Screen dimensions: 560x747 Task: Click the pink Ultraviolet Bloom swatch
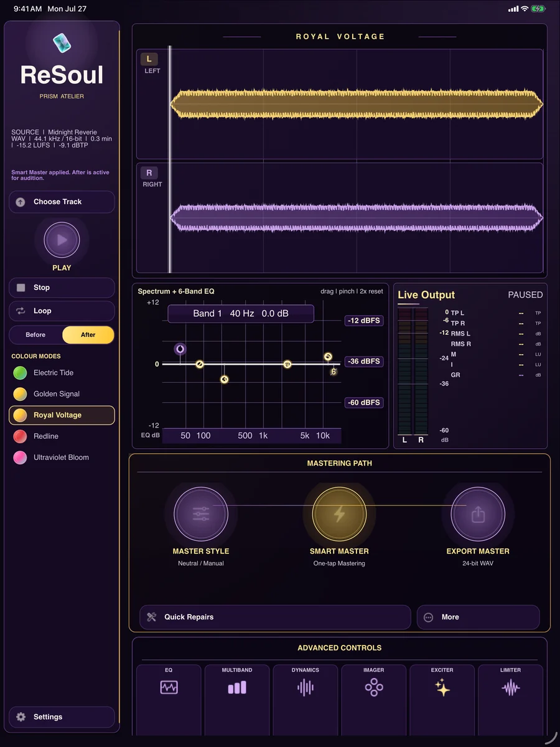click(20, 458)
